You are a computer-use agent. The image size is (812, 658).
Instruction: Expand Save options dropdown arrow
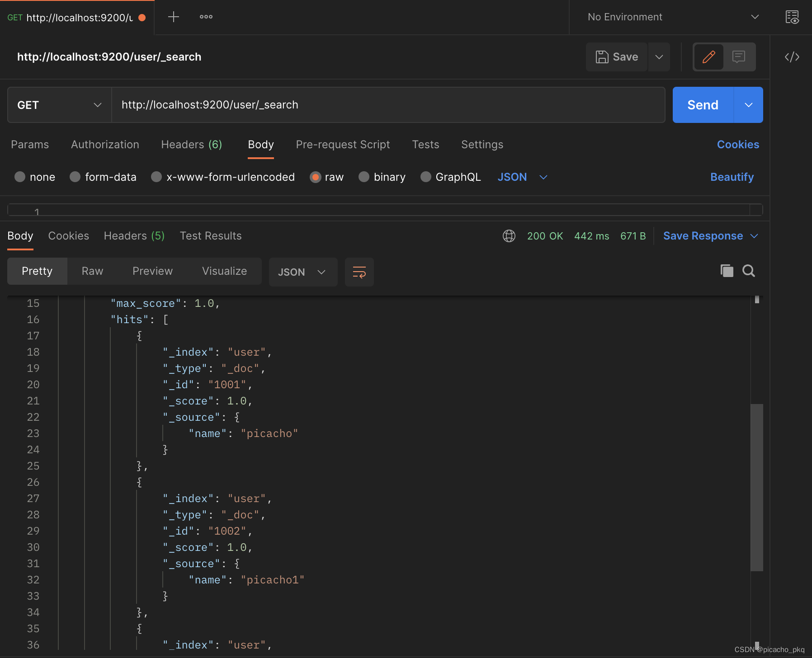[659, 57]
